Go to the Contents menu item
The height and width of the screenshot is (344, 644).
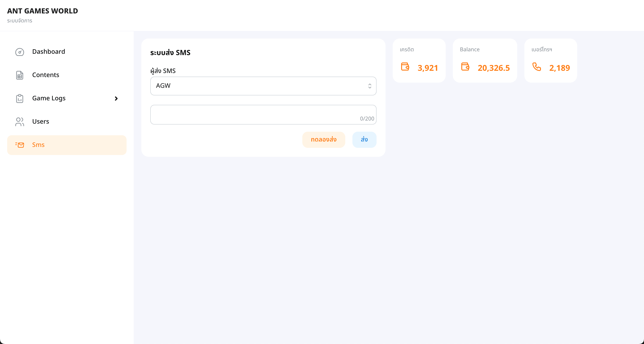[x=45, y=75]
